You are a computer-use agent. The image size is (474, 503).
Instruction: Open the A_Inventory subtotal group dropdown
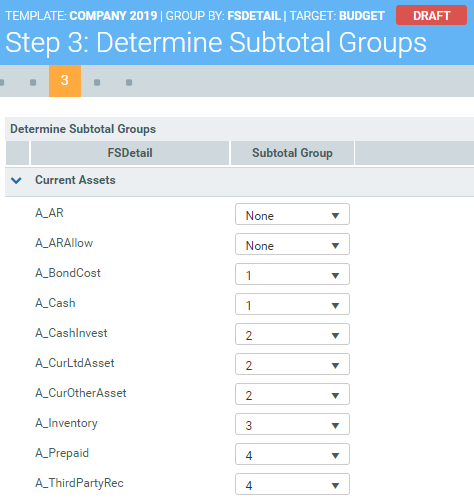coord(292,424)
